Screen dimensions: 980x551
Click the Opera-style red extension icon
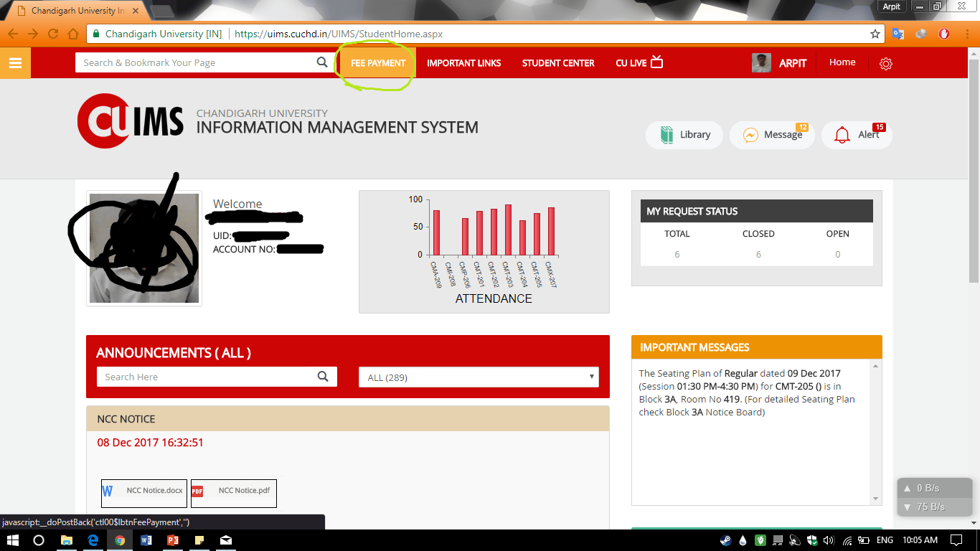click(945, 34)
